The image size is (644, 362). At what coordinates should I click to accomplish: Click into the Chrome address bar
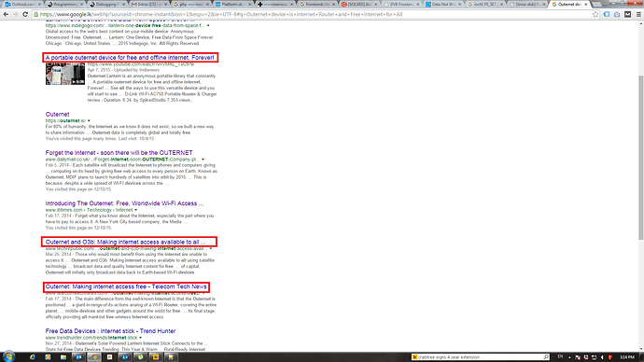pyautogui.click(x=312, y=14)
